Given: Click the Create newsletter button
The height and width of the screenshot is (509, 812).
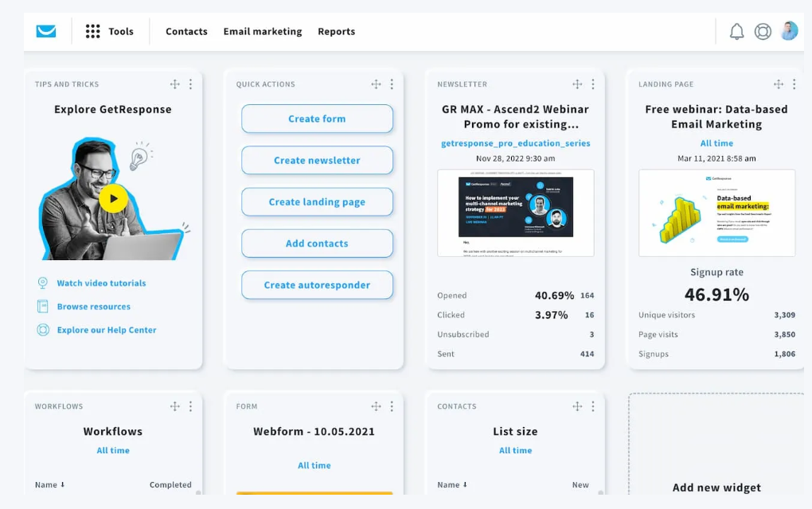Looking at the screenshot, I should (x=317, y=161).
